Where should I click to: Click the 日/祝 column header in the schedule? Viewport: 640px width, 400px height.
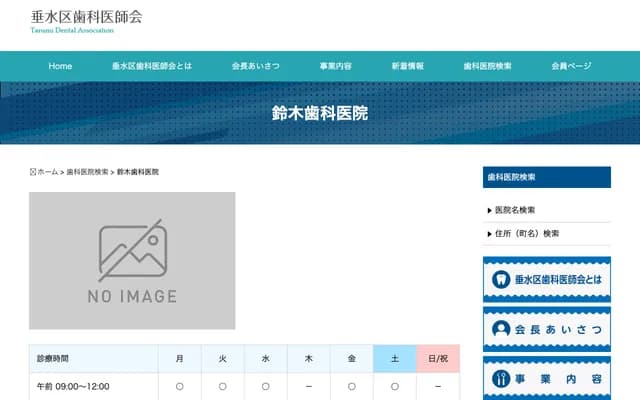click(438, 359)
